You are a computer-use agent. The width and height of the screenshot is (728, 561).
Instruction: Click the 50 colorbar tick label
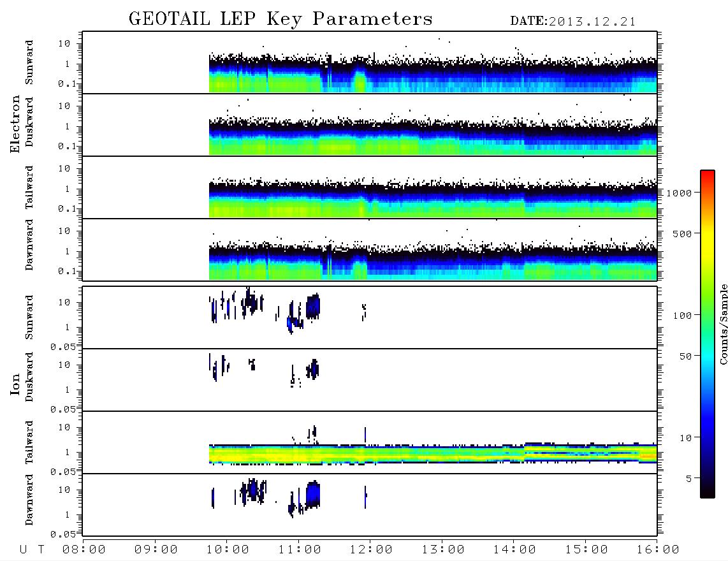685,356
